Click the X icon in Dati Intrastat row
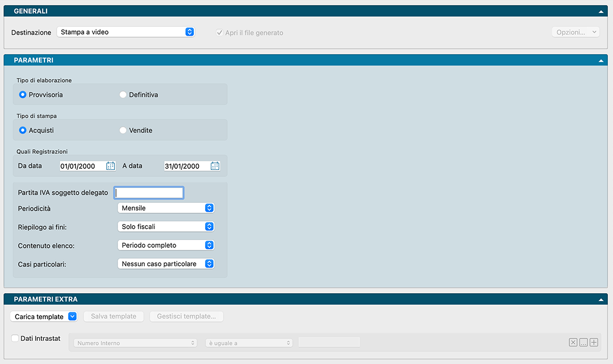Image resolution: width=613 pixels, height=364 pixels. (x=573, y=342)
